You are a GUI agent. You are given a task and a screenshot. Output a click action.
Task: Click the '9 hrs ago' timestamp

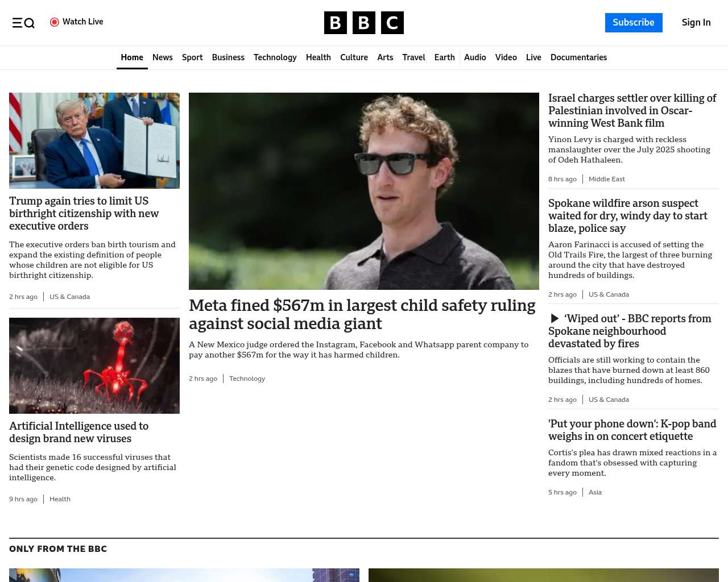[x=23, y=499]
